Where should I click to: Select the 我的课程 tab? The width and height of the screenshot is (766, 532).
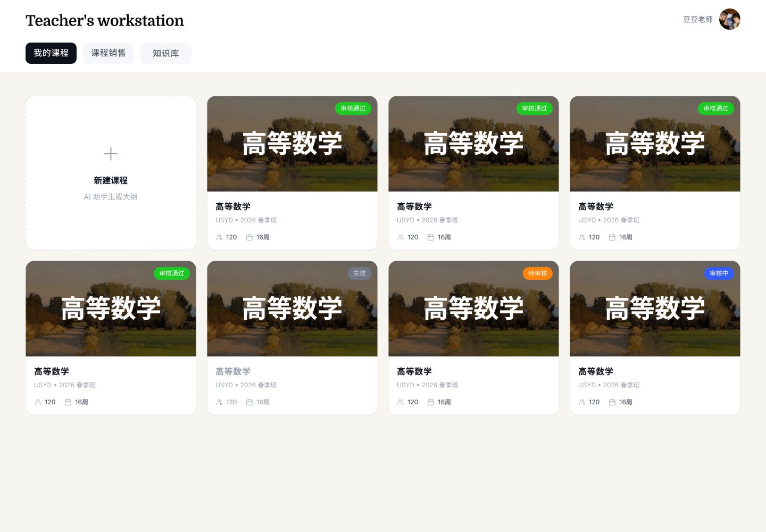[51, 53]
